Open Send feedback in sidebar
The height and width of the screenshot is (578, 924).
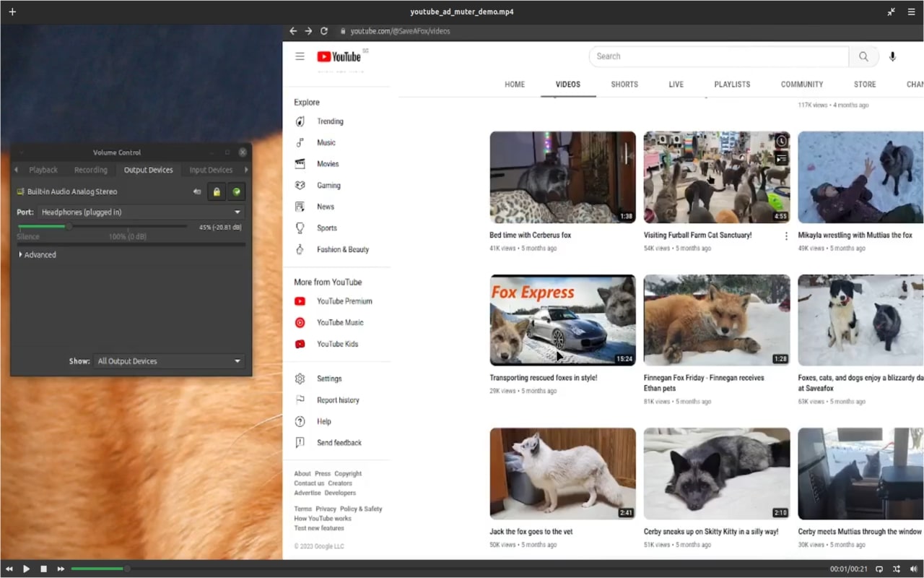(x=339, y=443)
